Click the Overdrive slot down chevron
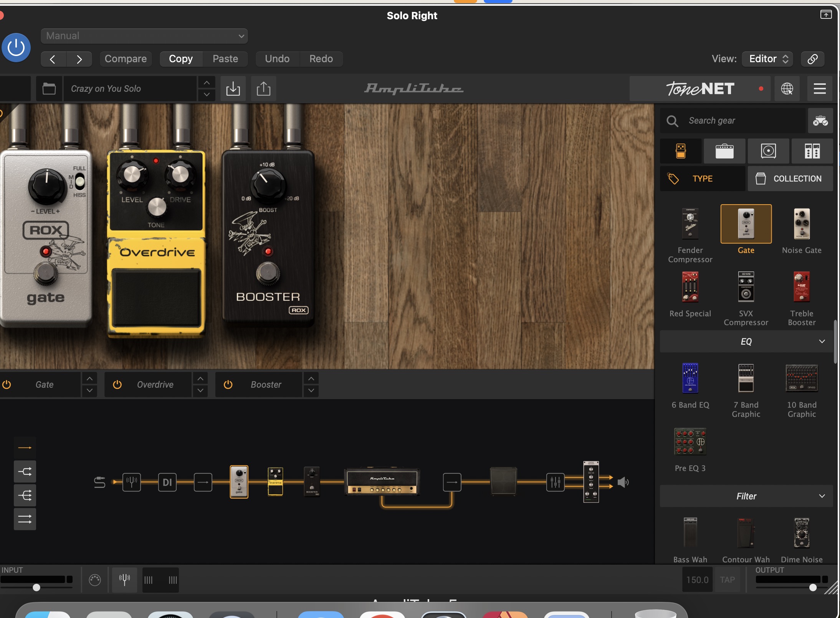 coord(200,390)
